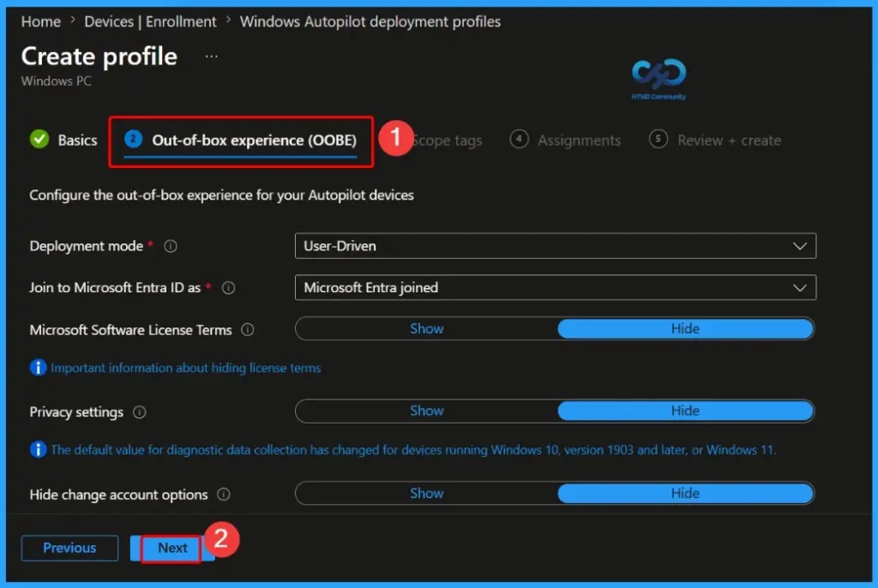878x588 pixels.
Task: Click the Hide change account options label
Action: (x=118, y=495)
